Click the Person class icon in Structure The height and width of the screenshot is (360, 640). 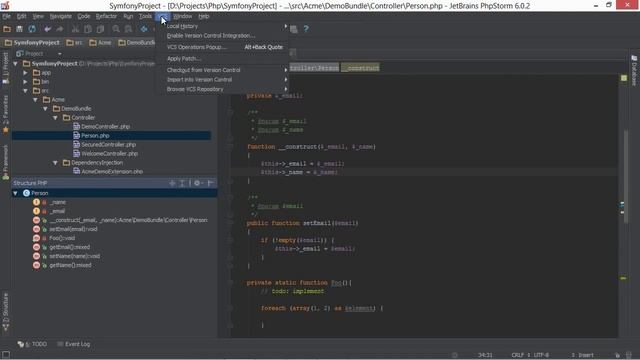pyautogui.click(x=27, y=193)
